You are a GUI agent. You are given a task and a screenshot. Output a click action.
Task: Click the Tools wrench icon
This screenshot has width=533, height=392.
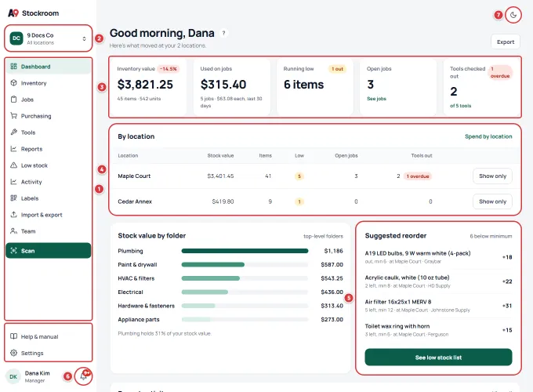13,132
